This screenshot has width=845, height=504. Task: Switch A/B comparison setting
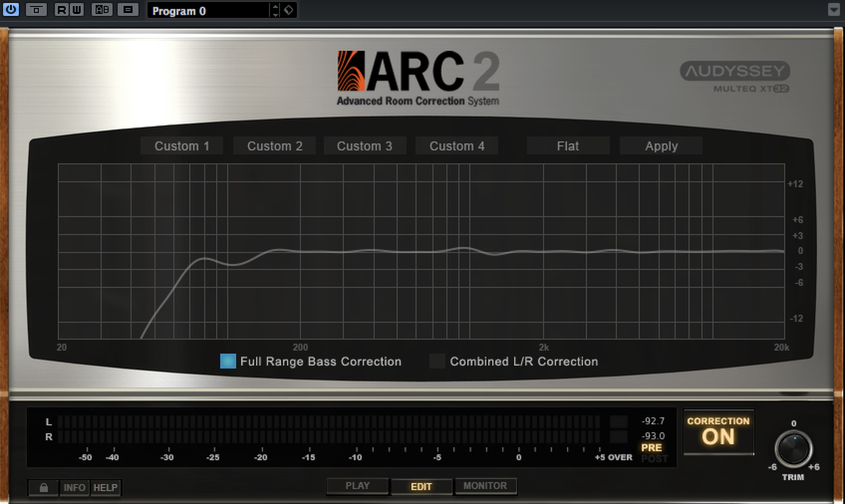point(102,10)
